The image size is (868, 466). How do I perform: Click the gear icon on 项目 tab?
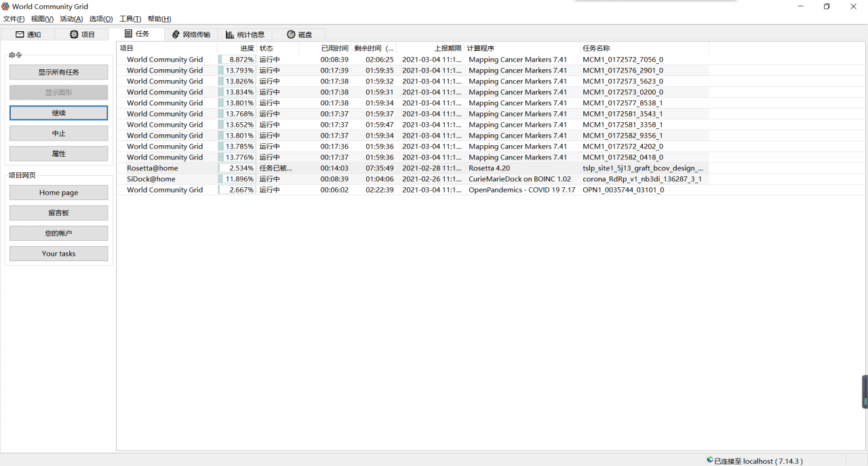[x=74, y=35]
